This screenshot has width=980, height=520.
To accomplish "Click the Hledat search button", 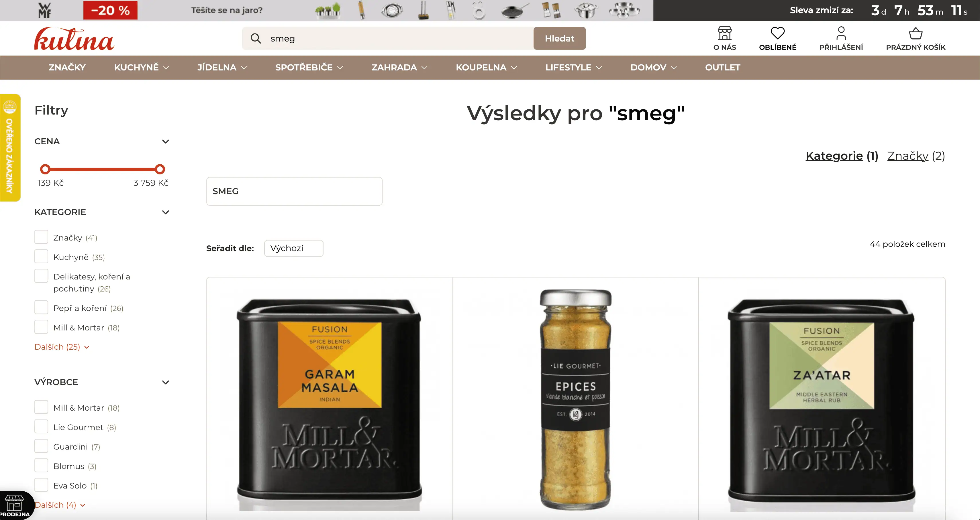I will pyautogui.click(x=559, y=38).
